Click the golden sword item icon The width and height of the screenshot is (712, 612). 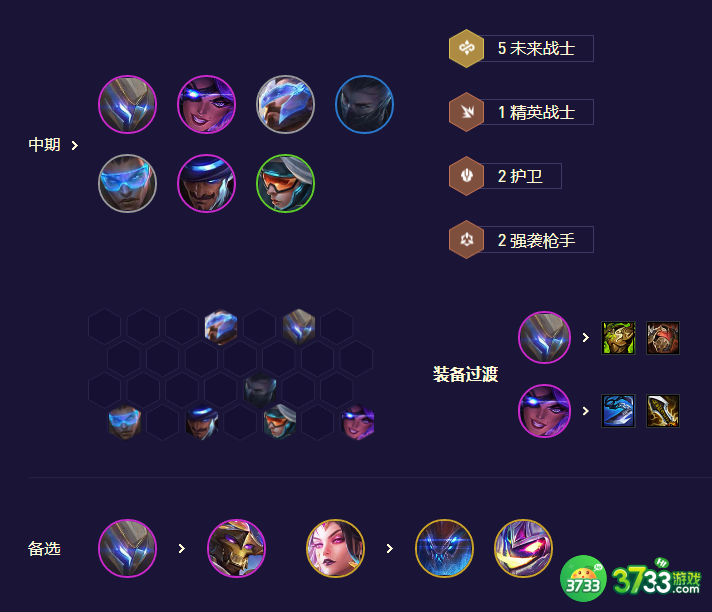663,411
